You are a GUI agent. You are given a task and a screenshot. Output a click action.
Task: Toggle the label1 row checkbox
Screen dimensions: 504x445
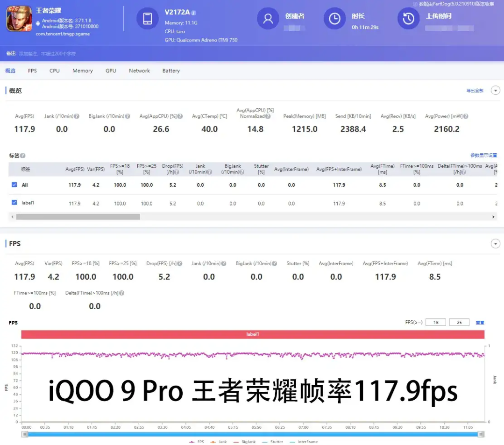pyautogui.click(x=14, y=202)
